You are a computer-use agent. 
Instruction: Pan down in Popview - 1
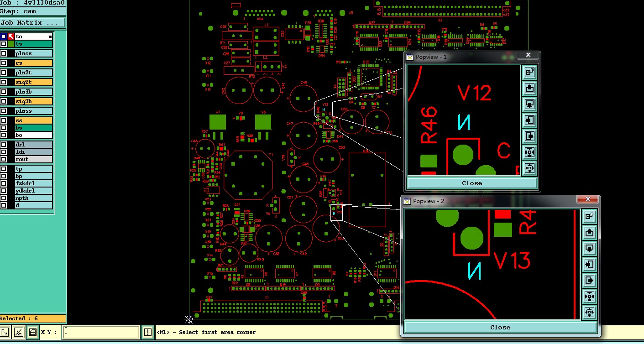pos(529,104)
